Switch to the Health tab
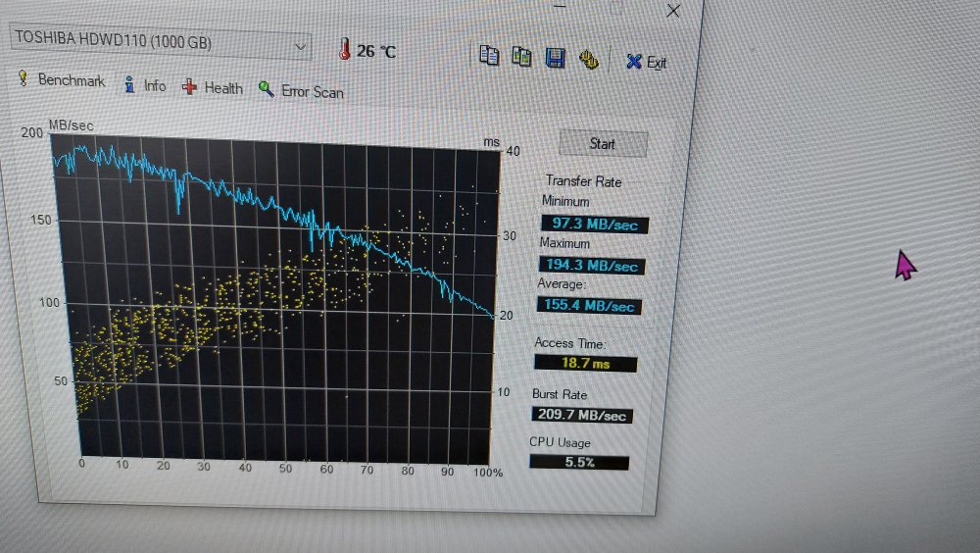This screenshot has width=980, height=553. pyautogui.click(x=213, y=87)
